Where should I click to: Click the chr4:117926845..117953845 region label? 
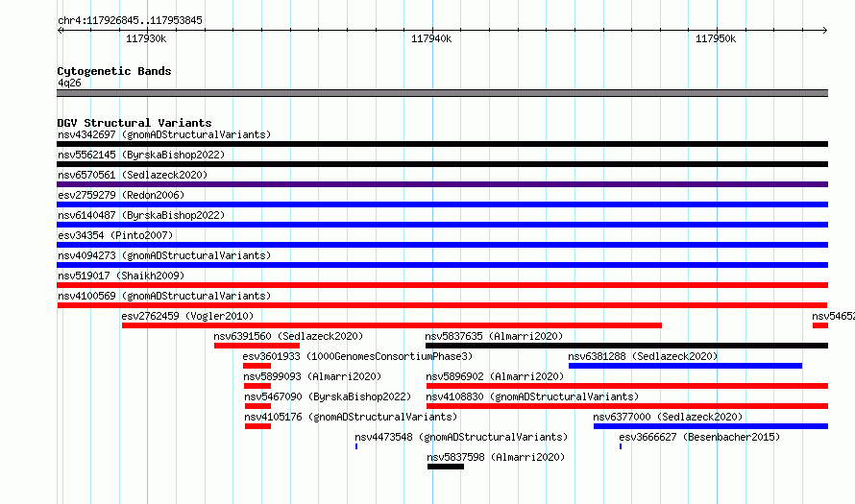130,21
